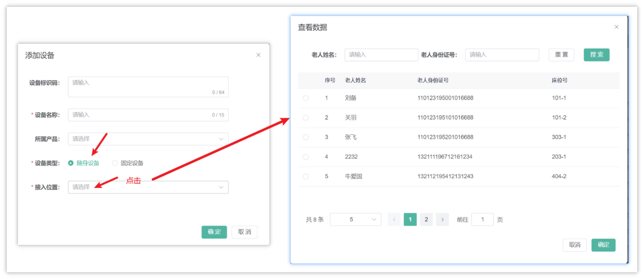
Task: Focus the 设备标识码 input field
Action: [148, 87]
